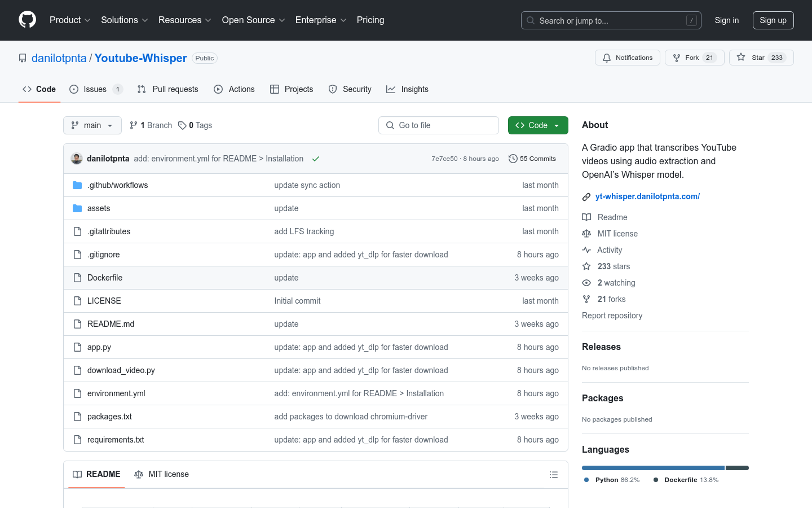
Task: Click the file icon beside LICENSE
Action: [77, 301]
